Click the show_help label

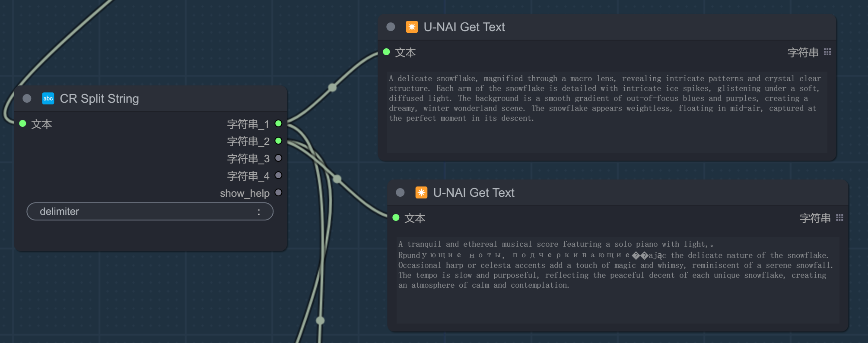click(x=245, y=193)
